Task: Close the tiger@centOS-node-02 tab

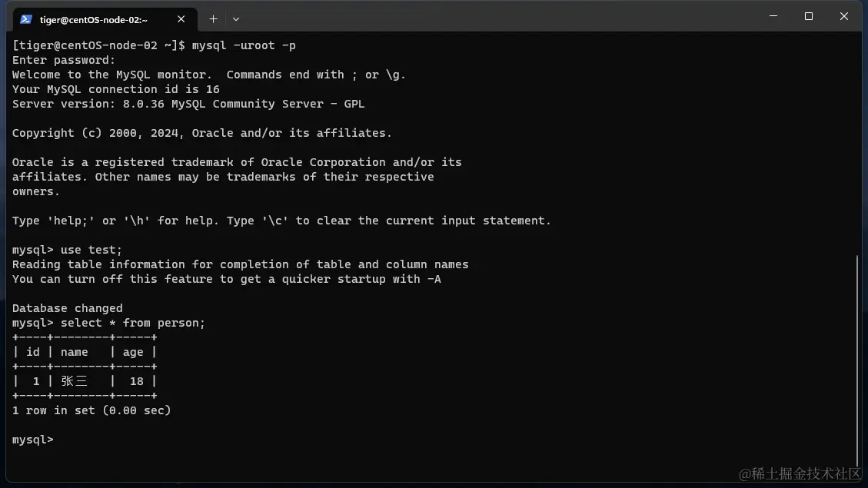Action: pos(182,19)
